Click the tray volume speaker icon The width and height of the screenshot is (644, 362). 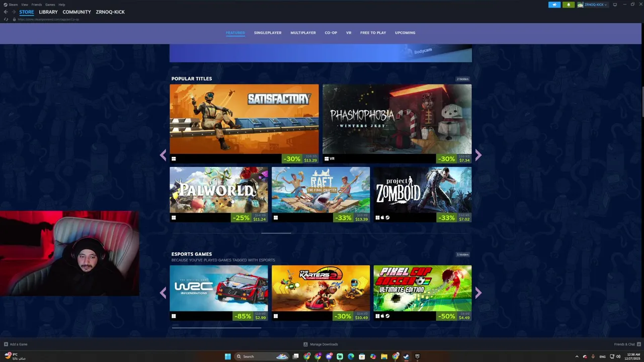(618, 356)
